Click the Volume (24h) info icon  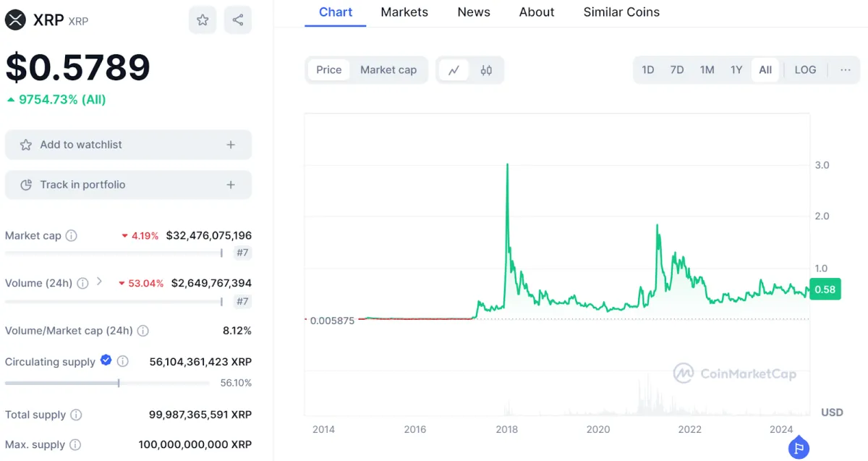[x=83, y=283]
